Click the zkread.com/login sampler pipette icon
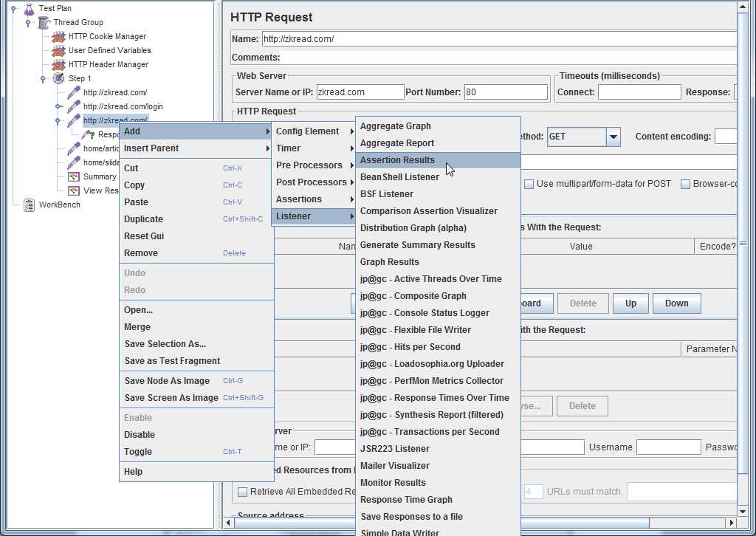 tap(73, 107)
